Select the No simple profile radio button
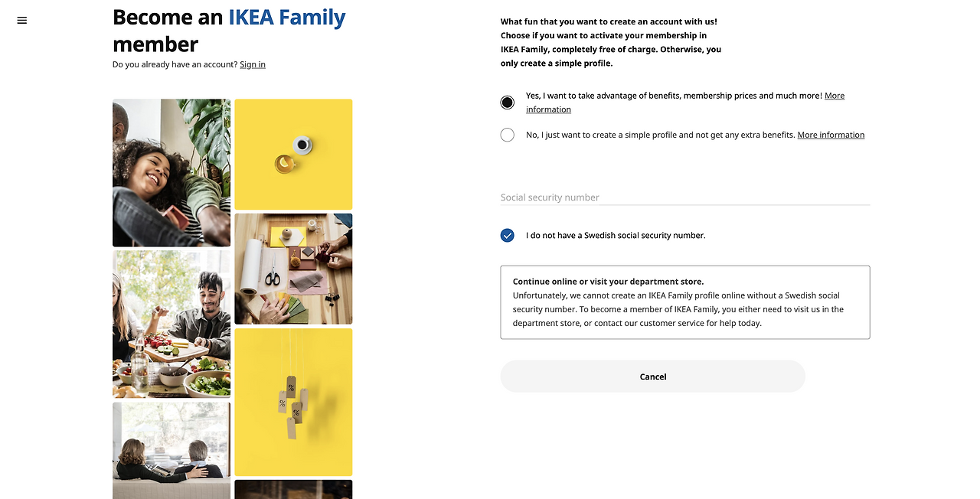 tap(507, 135)
